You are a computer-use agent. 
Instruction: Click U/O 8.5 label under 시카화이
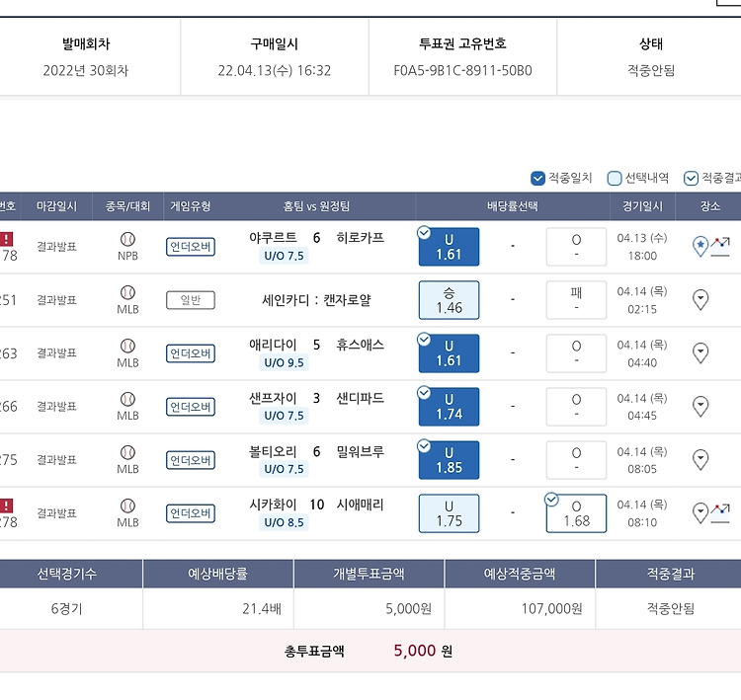[284, 522]
